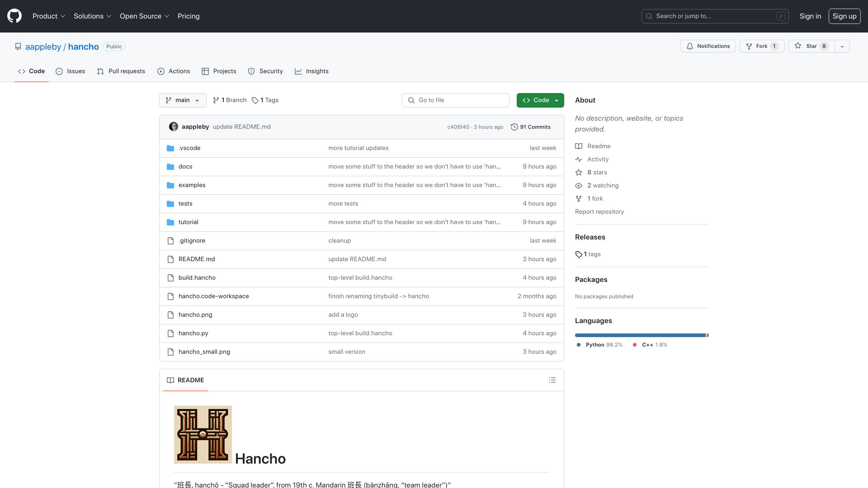Click the docs folder icon

pos(170,167)
